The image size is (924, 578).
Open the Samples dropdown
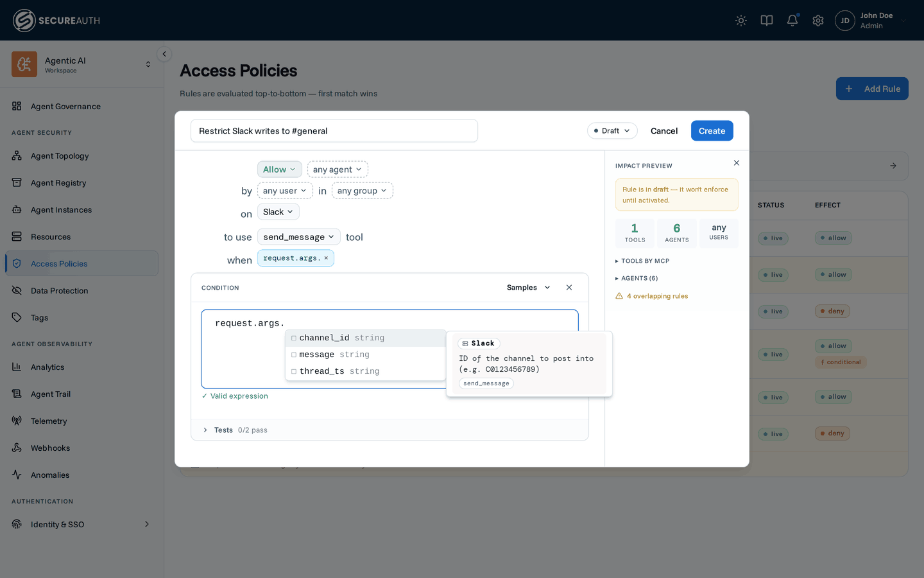pyautogui.click(x=529, y=288)
